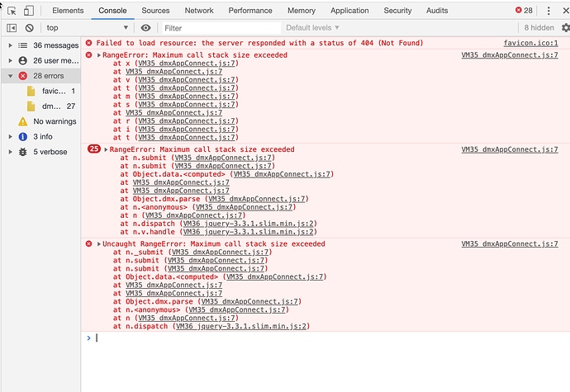
Task: Expand the first RangeError stack trace
Action: 99,55
